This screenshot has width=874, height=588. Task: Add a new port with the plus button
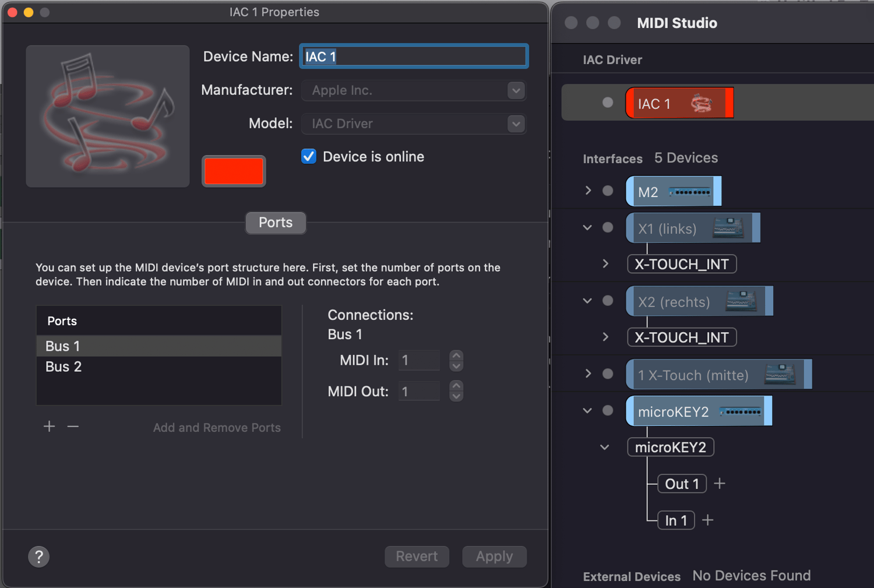pos(50,427)
